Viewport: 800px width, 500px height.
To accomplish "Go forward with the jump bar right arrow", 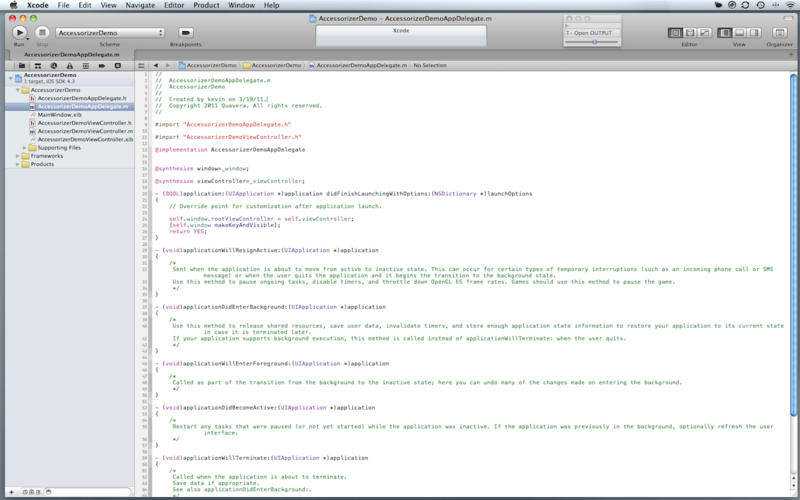I will [x=167, y=65].
